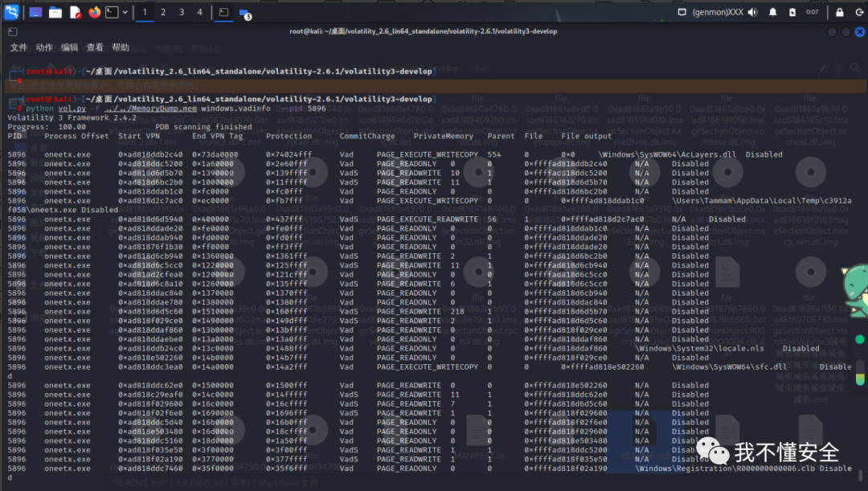Click the log out icon in panel

(859, 11)
